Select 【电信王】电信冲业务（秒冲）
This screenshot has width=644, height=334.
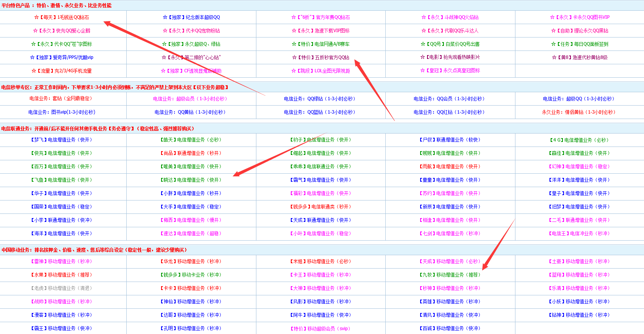coord(579,233)
